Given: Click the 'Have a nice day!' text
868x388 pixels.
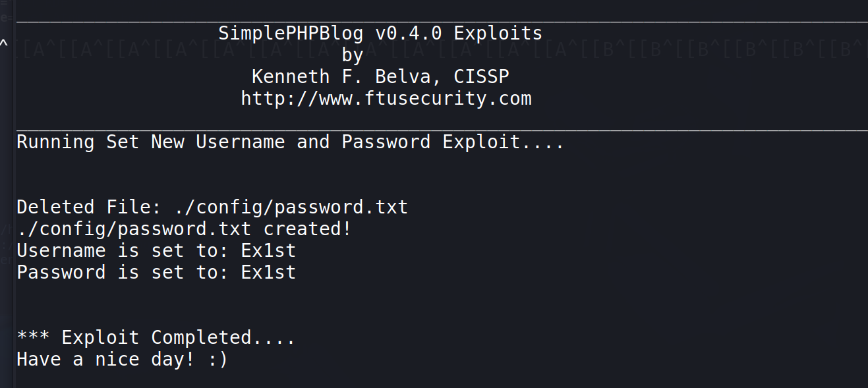Looking at the screenshot, I should 105,359.
